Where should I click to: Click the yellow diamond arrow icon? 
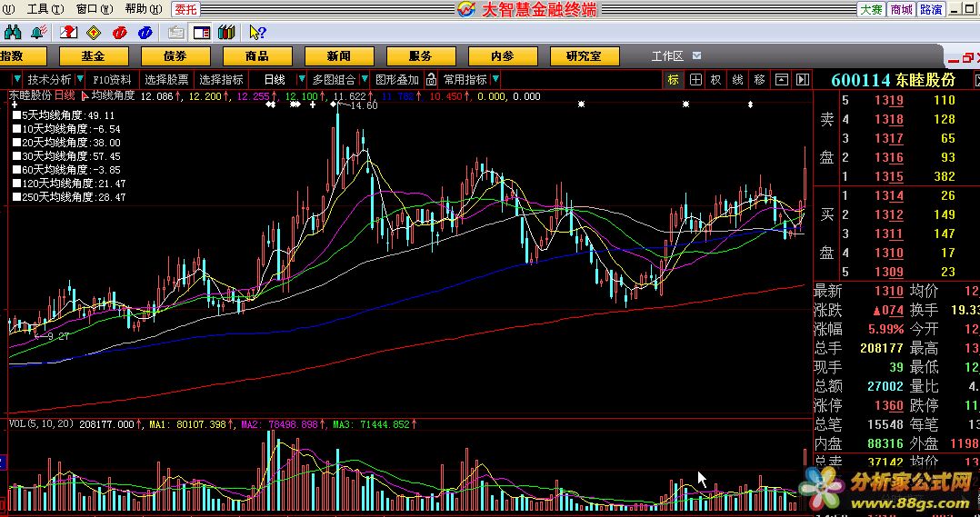[94, 32]
